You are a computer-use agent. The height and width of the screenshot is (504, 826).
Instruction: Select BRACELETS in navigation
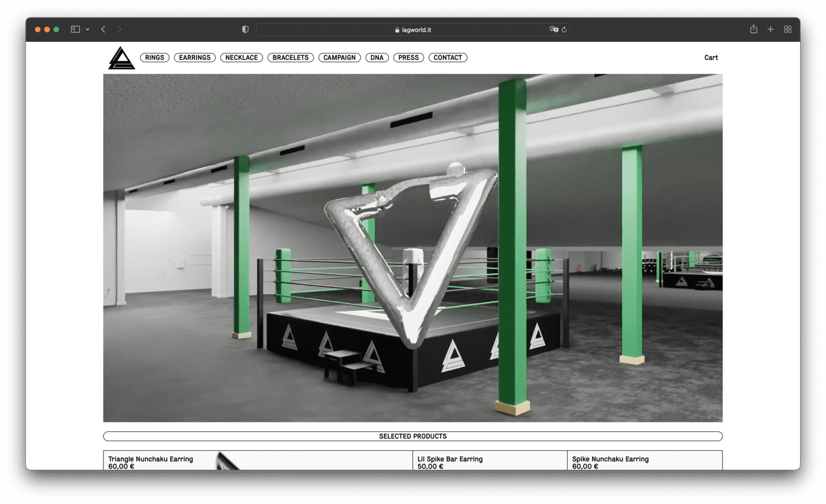click(290, 58)
